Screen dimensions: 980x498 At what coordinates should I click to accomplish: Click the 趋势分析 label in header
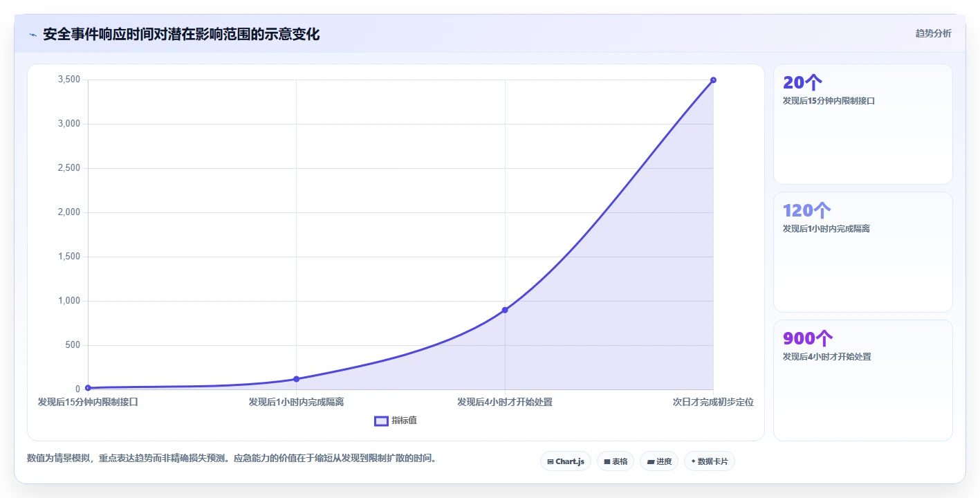(933, 33)
